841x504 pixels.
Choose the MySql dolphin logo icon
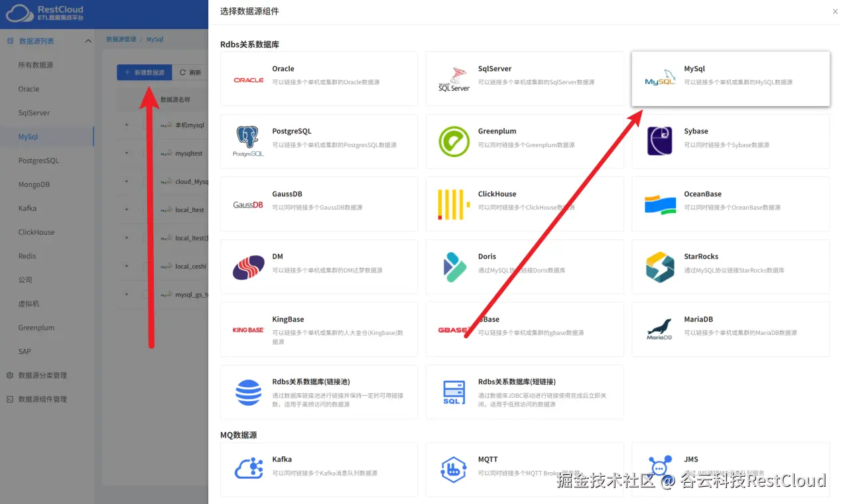[660, 79]
